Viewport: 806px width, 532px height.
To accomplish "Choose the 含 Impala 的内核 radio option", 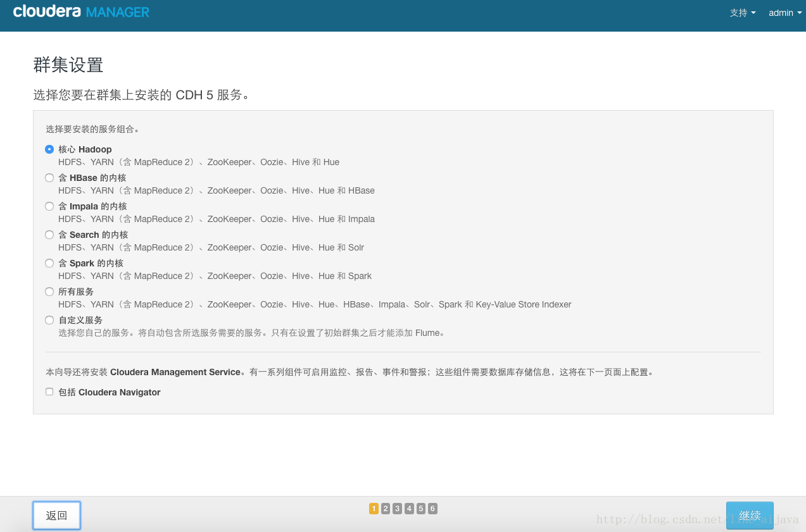I will tap(49, 206).
